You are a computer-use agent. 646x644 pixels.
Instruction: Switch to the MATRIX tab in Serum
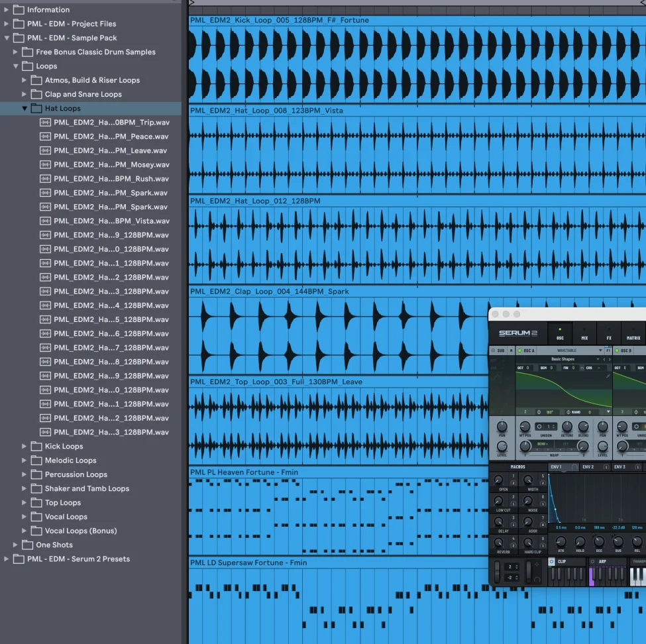click(x=633, y=334)
